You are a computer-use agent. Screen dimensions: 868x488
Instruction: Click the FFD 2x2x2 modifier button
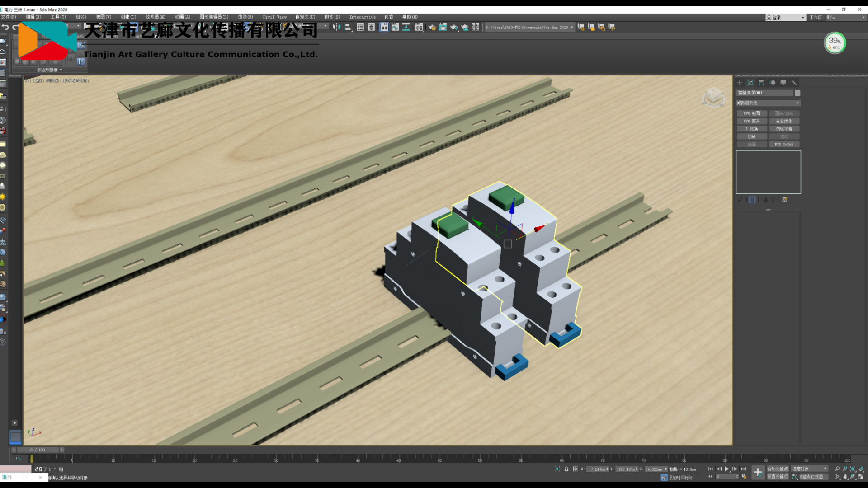pyautogui.click(x=784, y=145)
